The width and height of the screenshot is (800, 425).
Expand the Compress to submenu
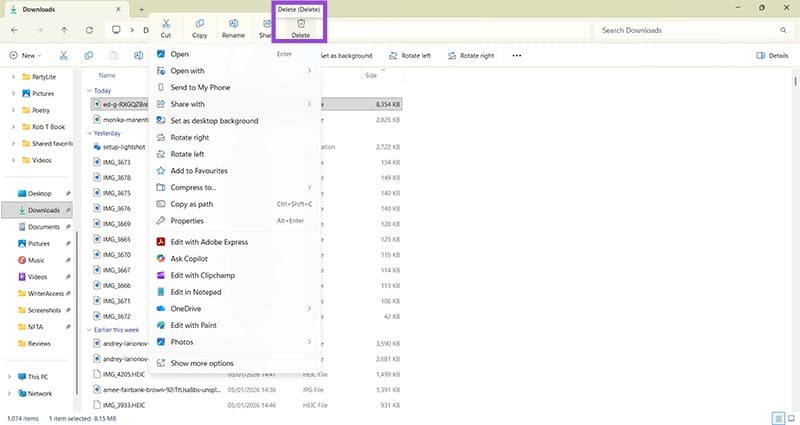pyautogui.click(x=235, y=187)
